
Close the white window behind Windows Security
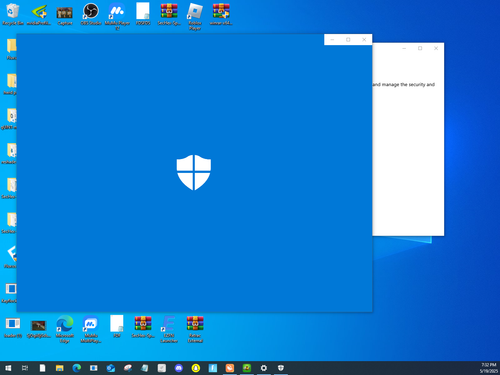436,48
